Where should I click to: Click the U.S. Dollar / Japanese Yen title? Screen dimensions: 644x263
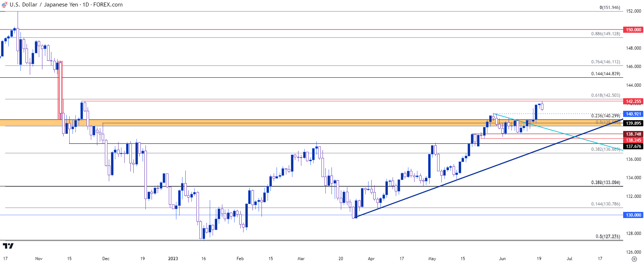pyautogui.click(x=44, y=5)
